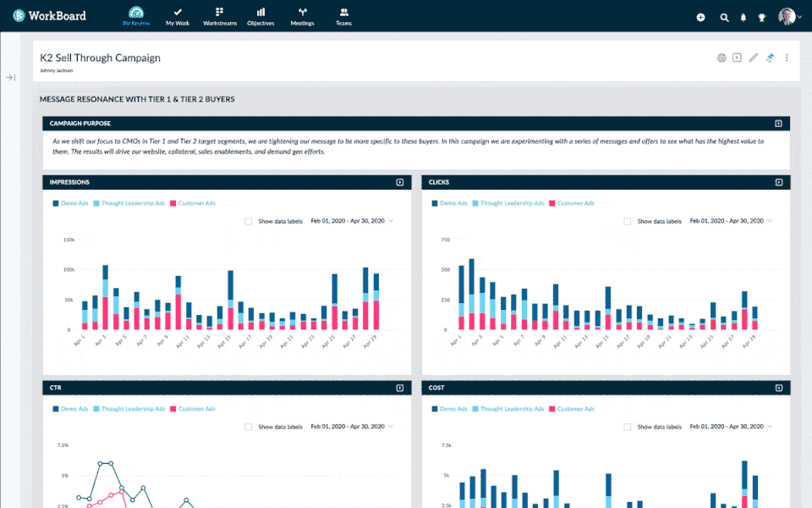The width and height of the screenshot is (812, 508).
Task: Switch to the Workstreams tab
Action: [220, 17]
